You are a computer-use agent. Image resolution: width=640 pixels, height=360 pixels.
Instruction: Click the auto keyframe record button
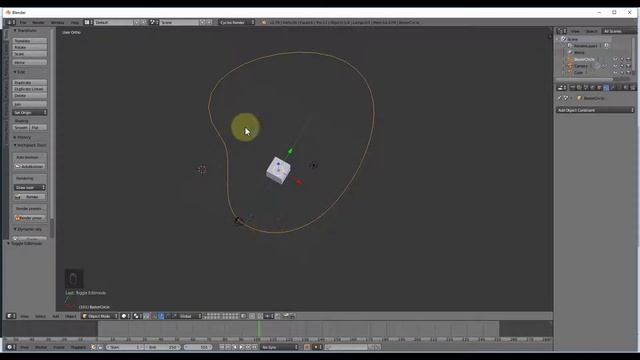[307, 347]
